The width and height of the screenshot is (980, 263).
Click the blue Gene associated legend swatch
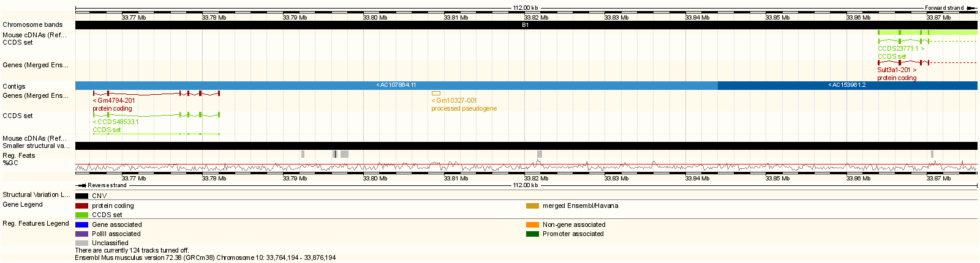click(x=81, y=225)
